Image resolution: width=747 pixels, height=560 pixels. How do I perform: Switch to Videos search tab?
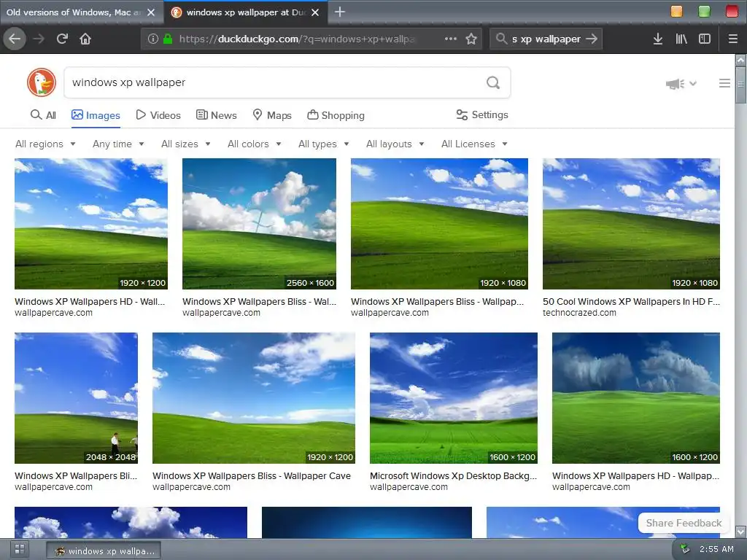pyautogui.click(x=158, y=114)
